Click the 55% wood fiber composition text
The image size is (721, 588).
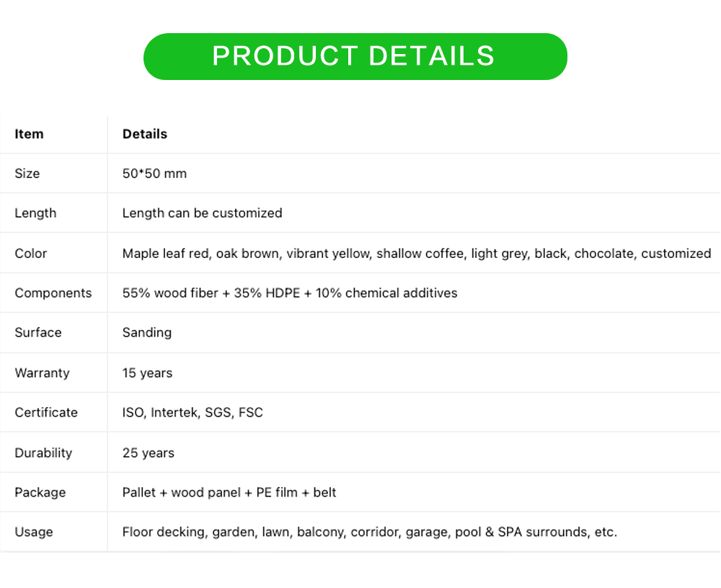[290, 293]
